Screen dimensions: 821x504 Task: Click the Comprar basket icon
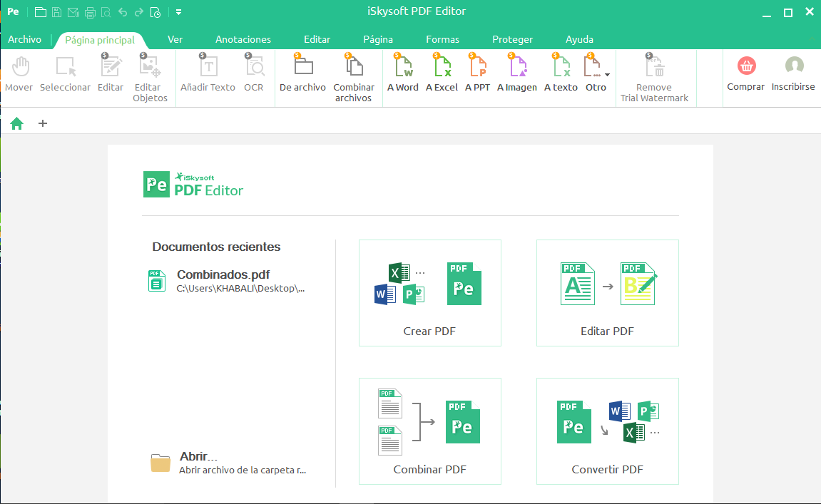coord(746,66)
